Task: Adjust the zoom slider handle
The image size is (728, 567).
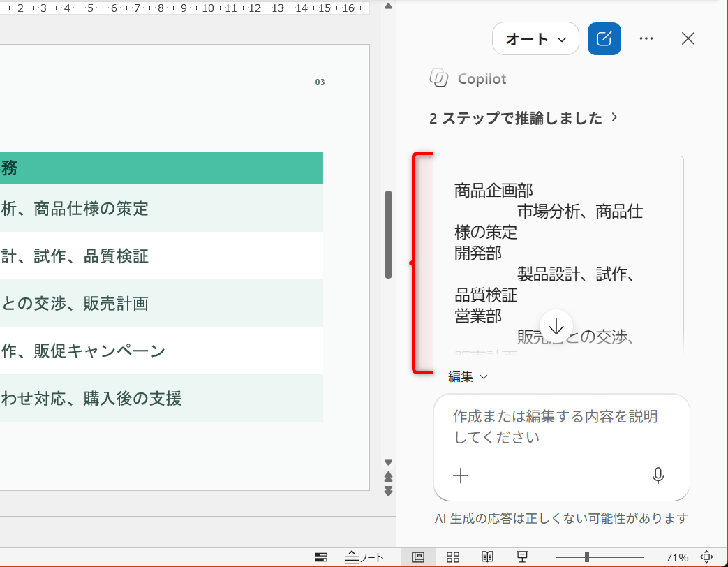Action: [x=587, y=557]
